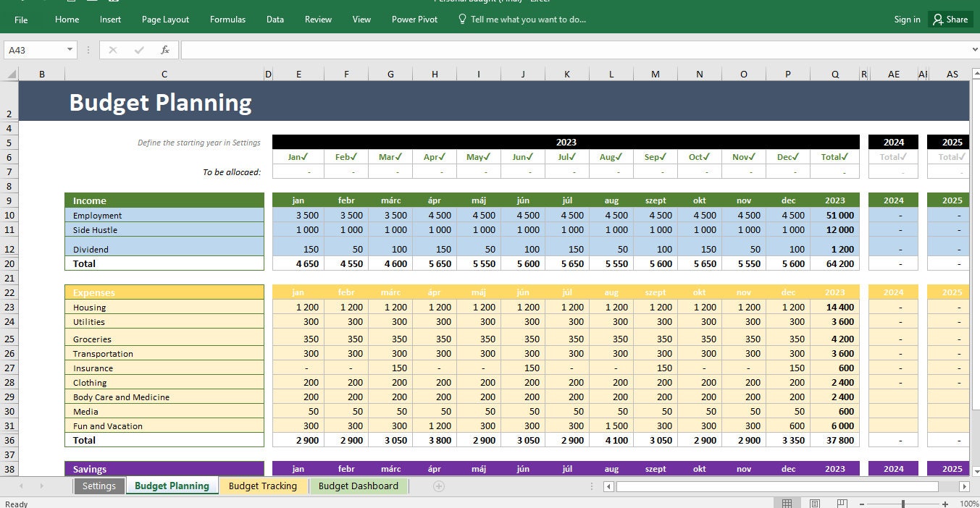Add a new sheet with the plus button

click(439, 486)
